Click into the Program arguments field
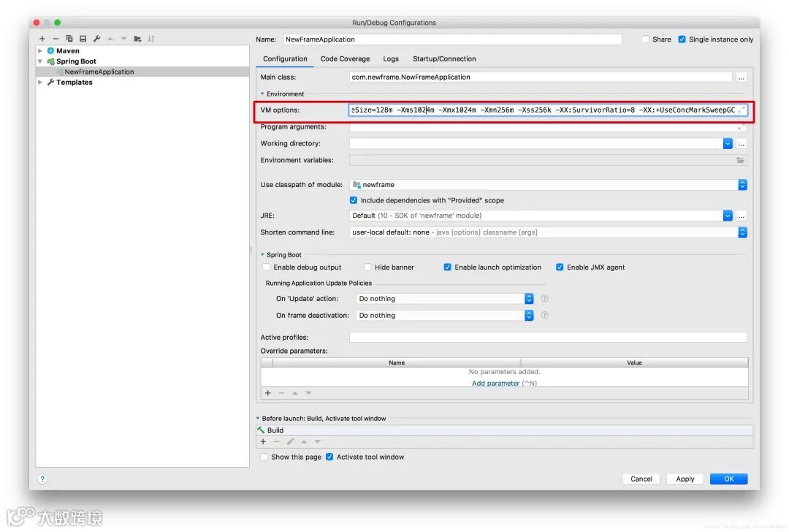The image size is (789, 532). (548, 127)
